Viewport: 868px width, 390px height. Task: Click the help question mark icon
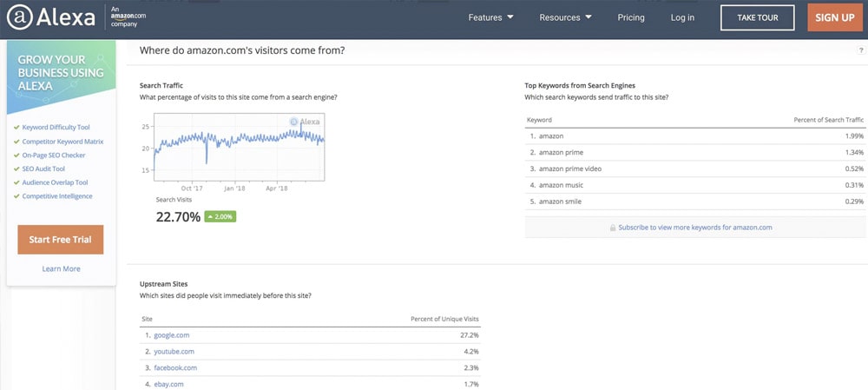[861, 50]
